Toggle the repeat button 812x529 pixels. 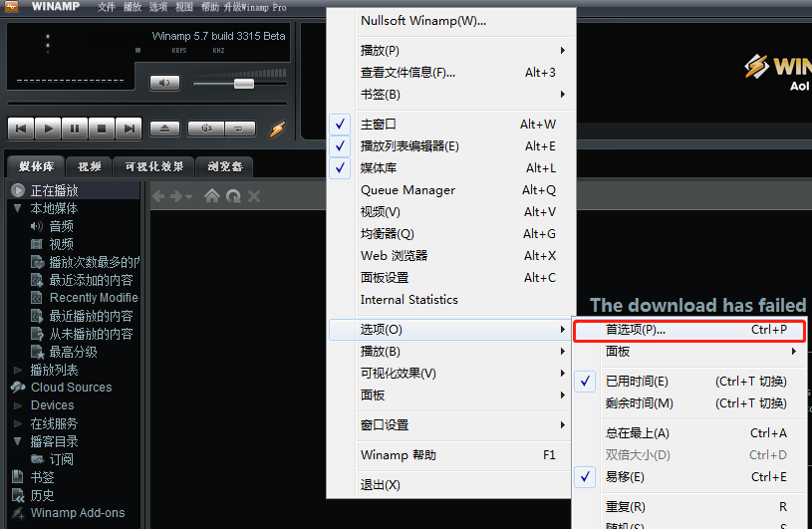click(x=239, y=129)
